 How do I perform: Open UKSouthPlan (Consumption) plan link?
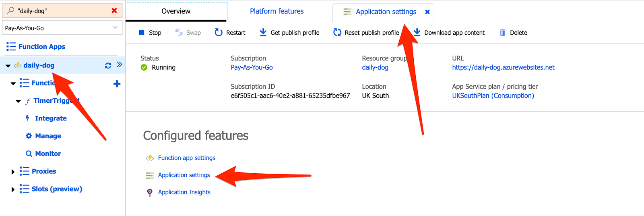493,96
